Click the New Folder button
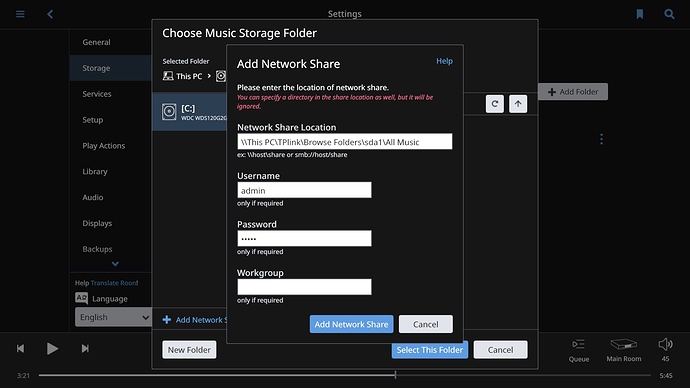The image size is (690, 388). tap(189, 350)
